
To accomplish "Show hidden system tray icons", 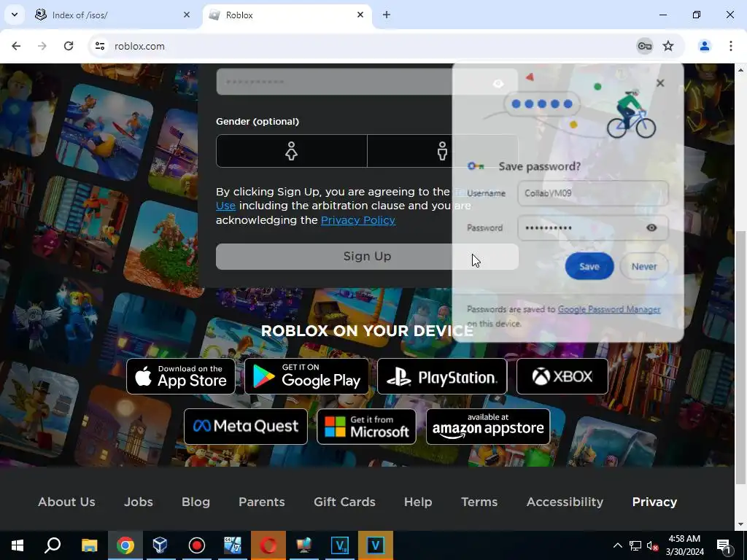I will click(617, 545).
